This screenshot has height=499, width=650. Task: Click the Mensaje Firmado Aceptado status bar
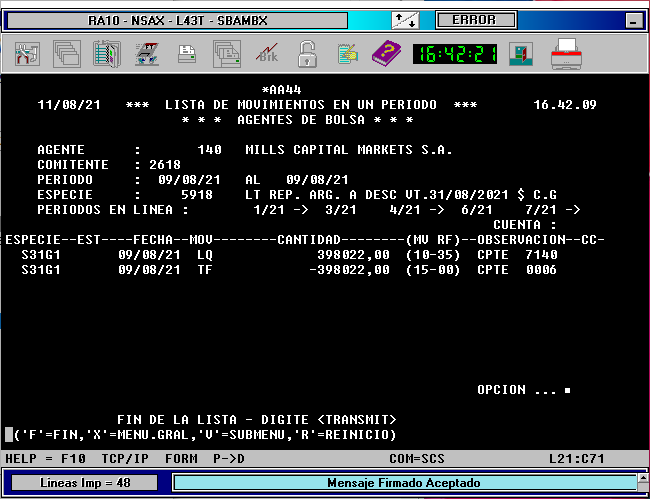403,483
